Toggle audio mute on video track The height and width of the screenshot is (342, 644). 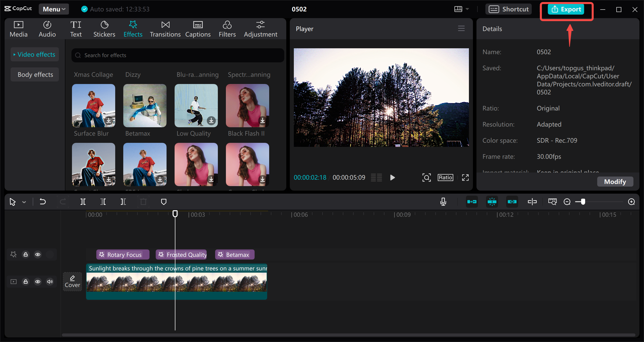click(49, 282)
